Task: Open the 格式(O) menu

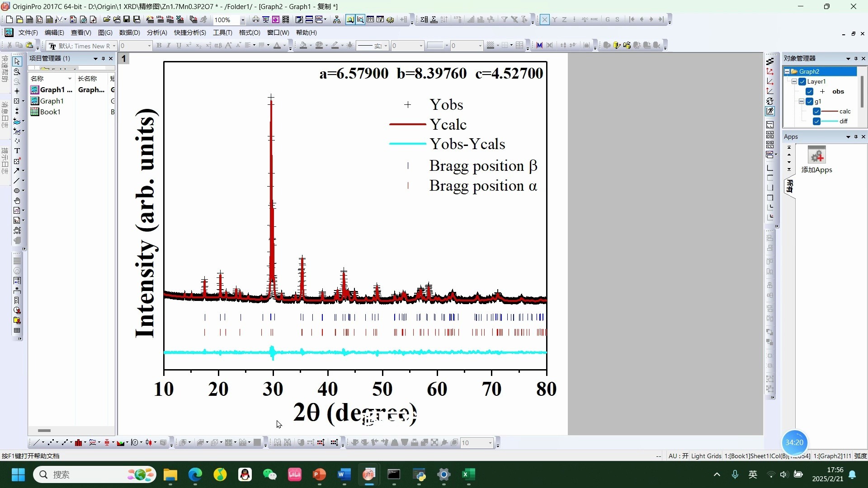Action: click(x=250, y=33)
